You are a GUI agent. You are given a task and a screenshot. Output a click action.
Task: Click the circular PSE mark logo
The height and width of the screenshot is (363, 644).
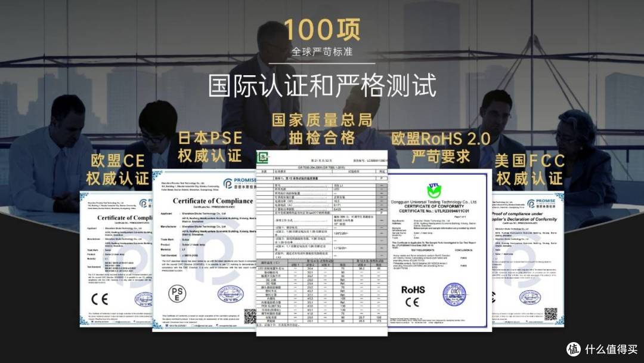[x=177, y=294]
